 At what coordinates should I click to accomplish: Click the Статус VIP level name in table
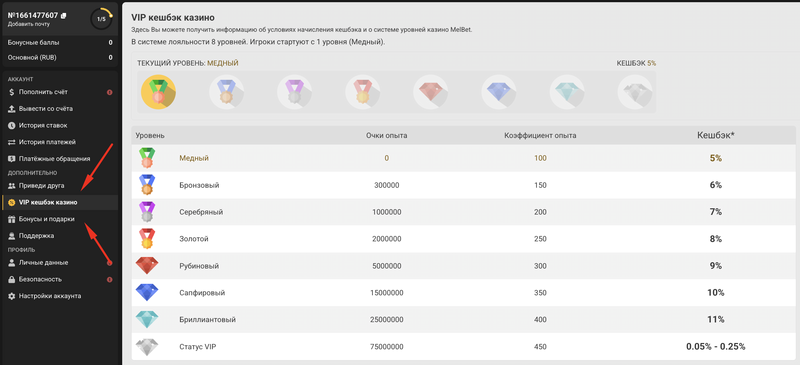(198, 347)
